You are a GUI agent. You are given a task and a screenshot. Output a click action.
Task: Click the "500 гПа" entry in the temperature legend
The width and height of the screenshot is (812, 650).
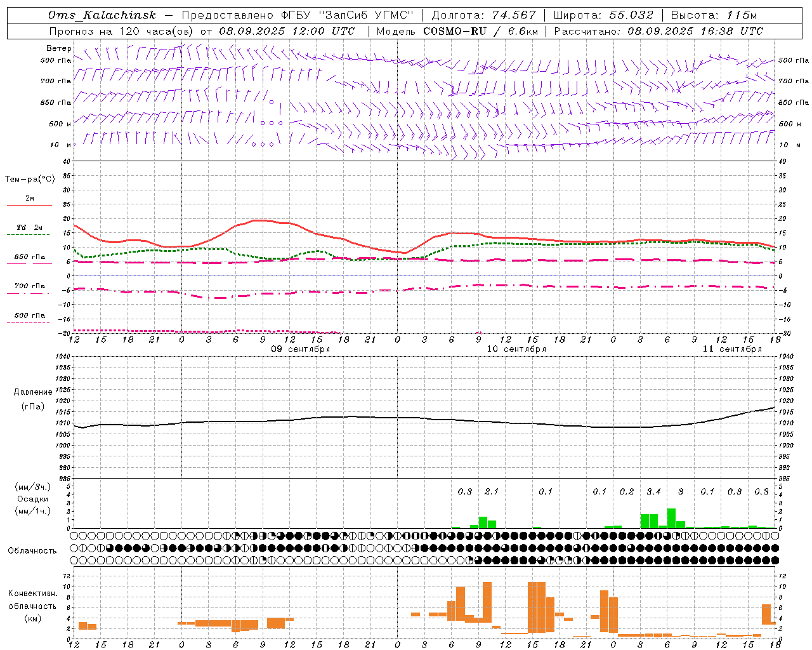tap(30, 315)
